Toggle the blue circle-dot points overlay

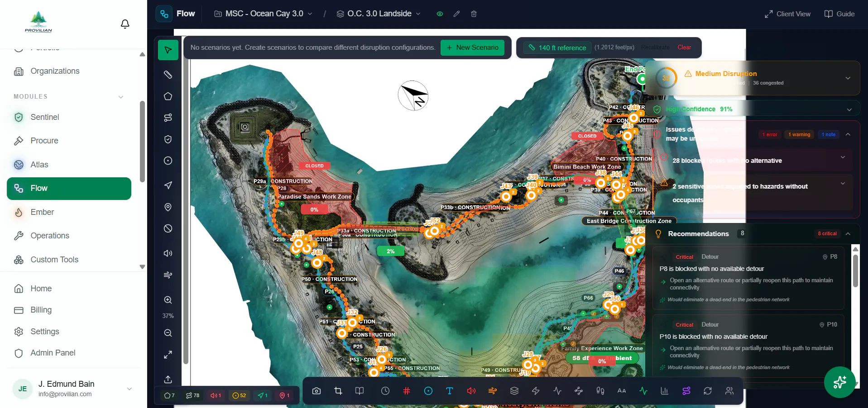point(428,391)
